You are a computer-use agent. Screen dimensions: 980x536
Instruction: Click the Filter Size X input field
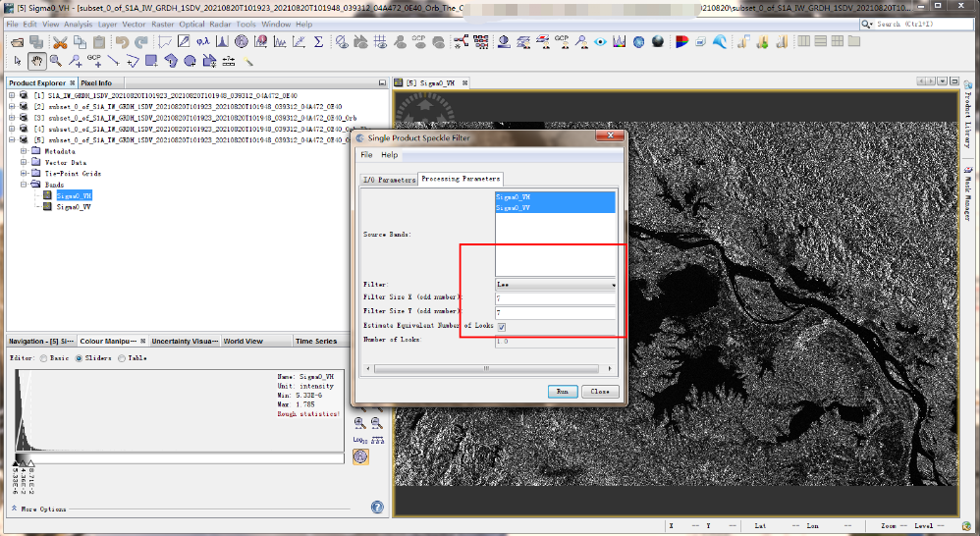coord(556,298)
